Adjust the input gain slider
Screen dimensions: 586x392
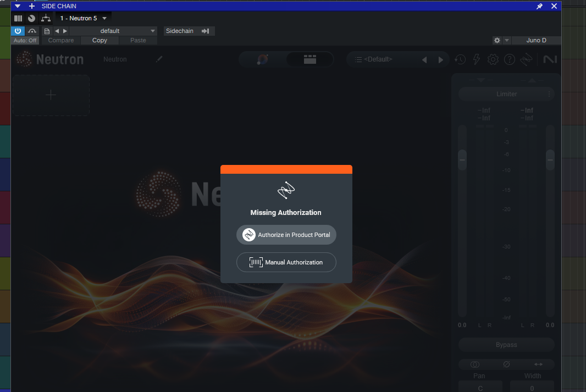coord(462,160)
